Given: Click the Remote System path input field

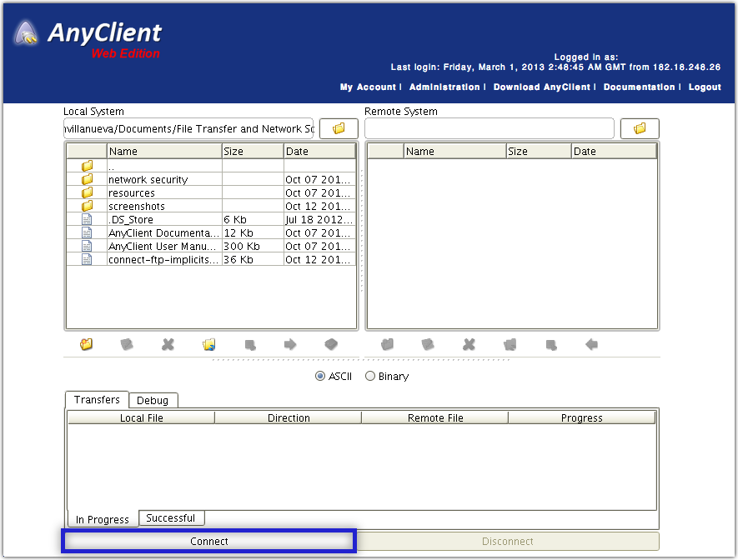Looking at the screenshot, I should click(x=489, y=128).
